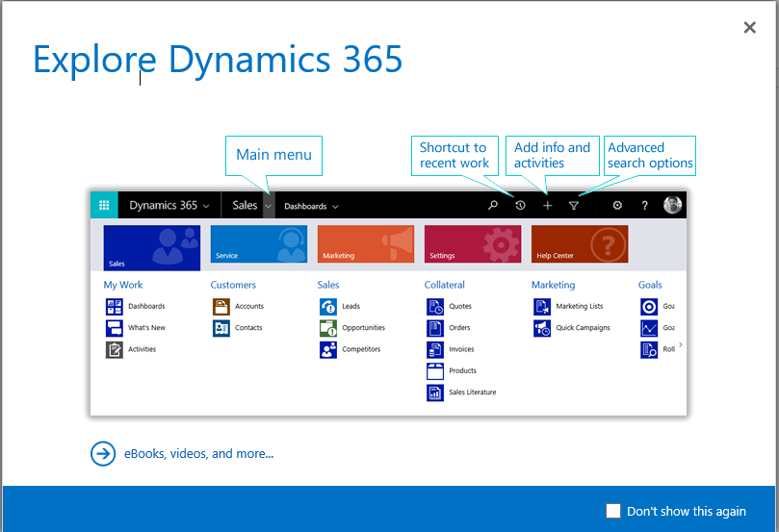Click the Contacts icon under Customers
779x532 pixels.
tap(221, 328)
